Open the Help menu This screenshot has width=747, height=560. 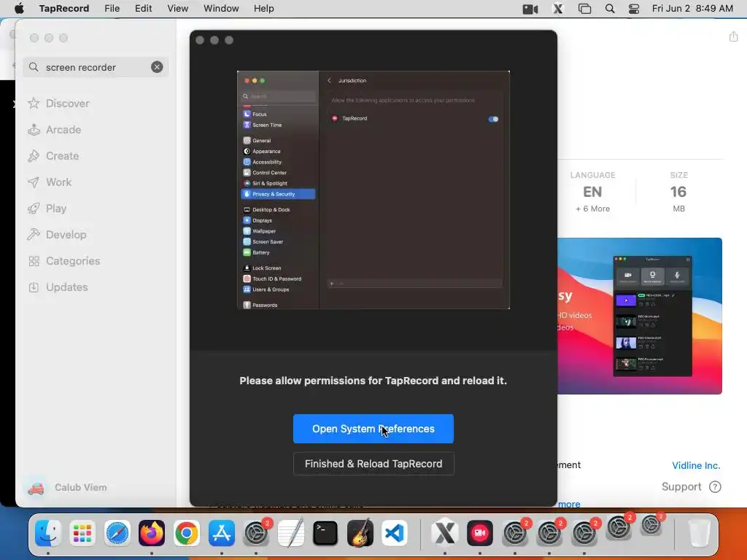[263, 9]
